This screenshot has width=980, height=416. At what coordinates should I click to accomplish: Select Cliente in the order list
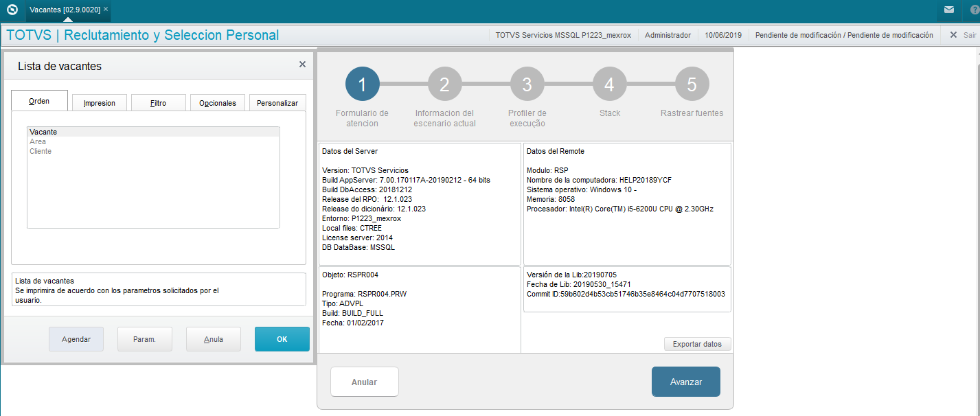point(153,151)
